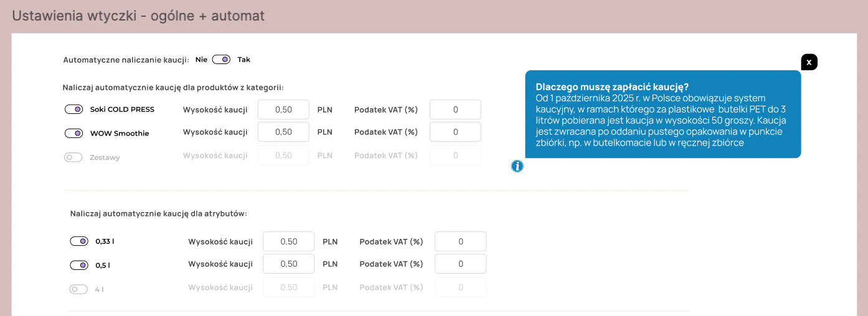Edit VAT percent for 0,33 l attribute
The height and width of the screenshot is (316, 868).
pos(460,241)
